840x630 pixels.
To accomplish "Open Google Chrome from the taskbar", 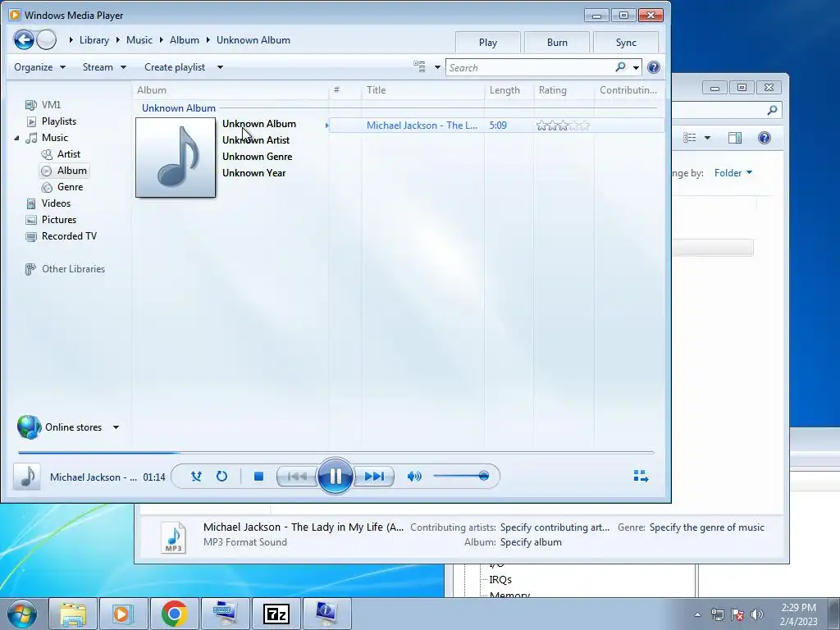I will tap(175, 614).
